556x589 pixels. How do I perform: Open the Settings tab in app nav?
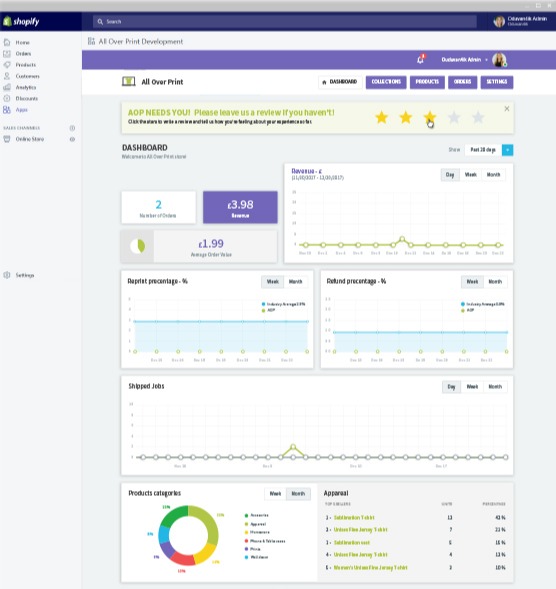[497, 82]
